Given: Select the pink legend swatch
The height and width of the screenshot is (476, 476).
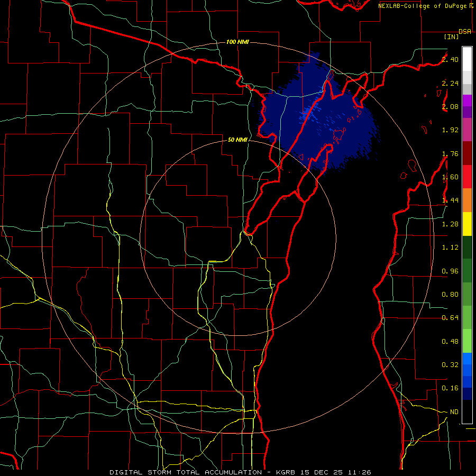Looking at the screenshot, I should [x=467, y=130].
